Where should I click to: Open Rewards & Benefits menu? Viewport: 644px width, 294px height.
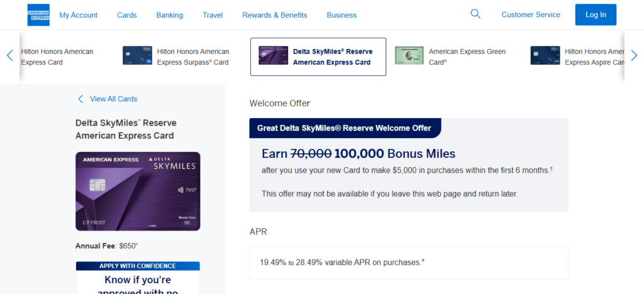(275, 15)
